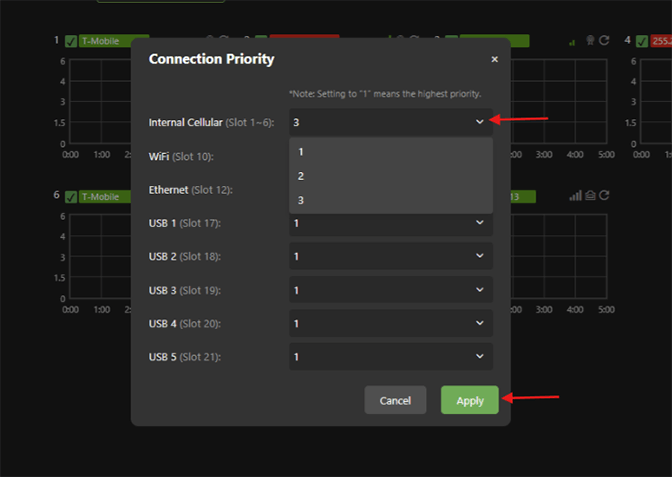Screen dimensions: 672x477
Task: Apply the connection priority settings
Action: [470, 400]
